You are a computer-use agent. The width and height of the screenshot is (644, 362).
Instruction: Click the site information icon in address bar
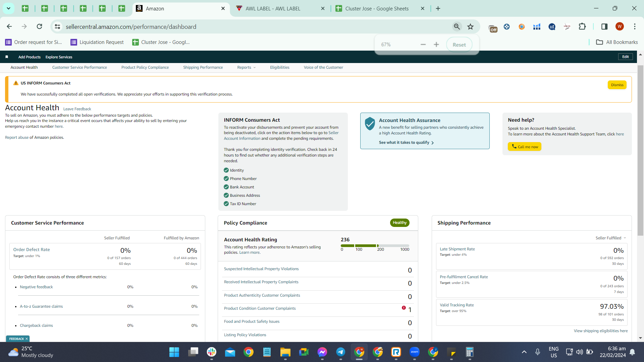coord(57,26)
